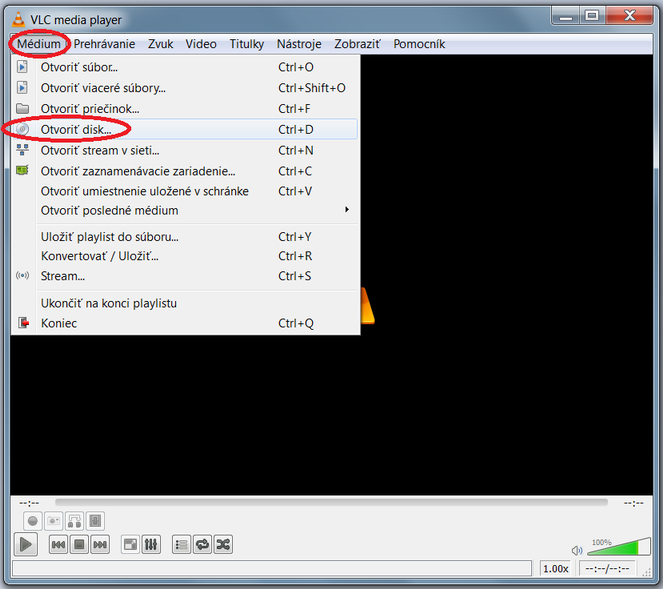Select Otvoriť disk... menu entry
Screen dimensions: 663x589
click(x=185, y=129)
